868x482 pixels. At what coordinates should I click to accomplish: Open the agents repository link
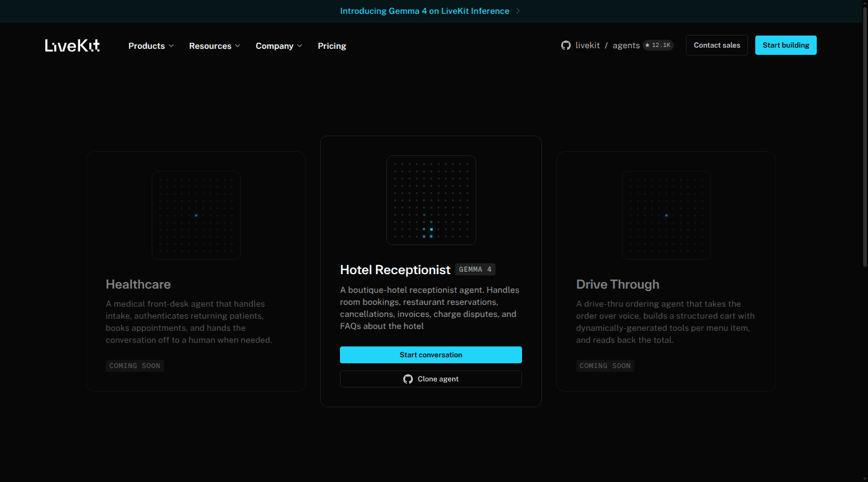(626, 45)
